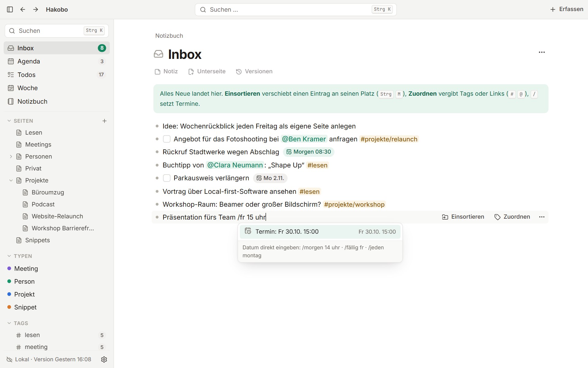Open Versionen history
The width and height of the screenshot is (588, 368).
254,71
